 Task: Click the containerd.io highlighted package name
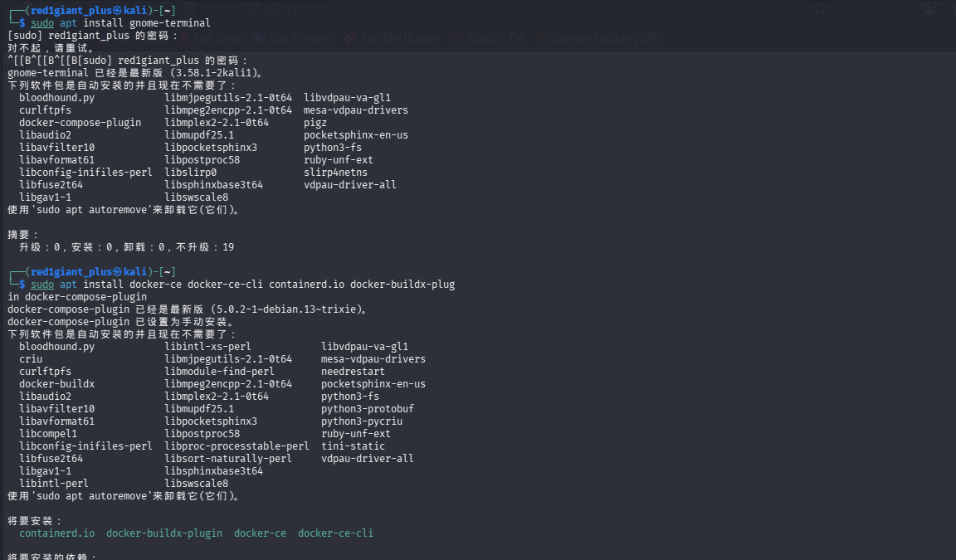[x=56, y=533]
